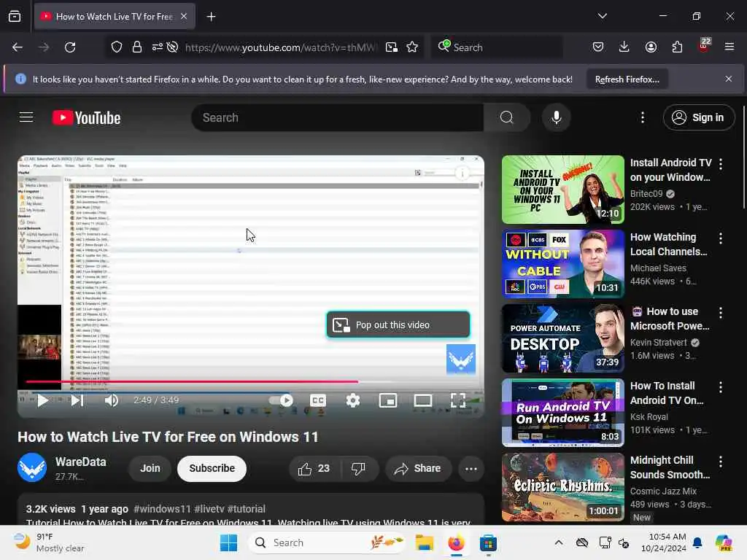List all tabs dropdown arrow
The height and width of the screenshot is (560, 747).
pyautogui.click(x=603, y=16)
